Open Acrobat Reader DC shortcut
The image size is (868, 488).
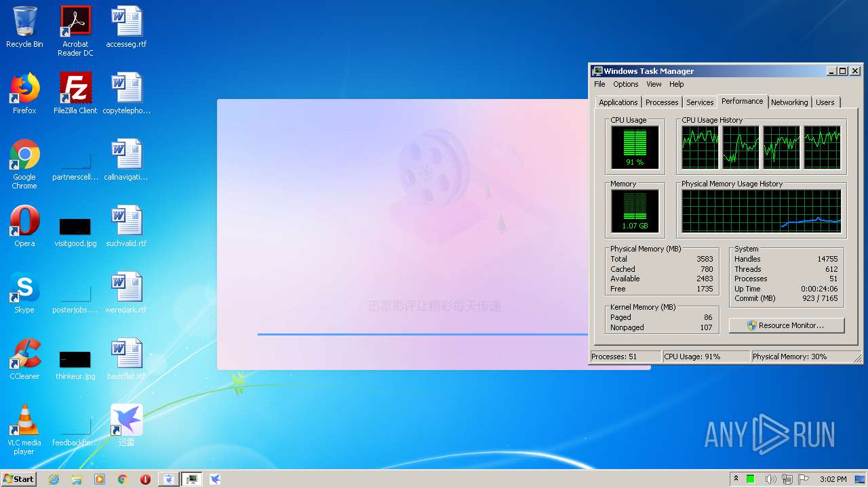tap(75, 31)
